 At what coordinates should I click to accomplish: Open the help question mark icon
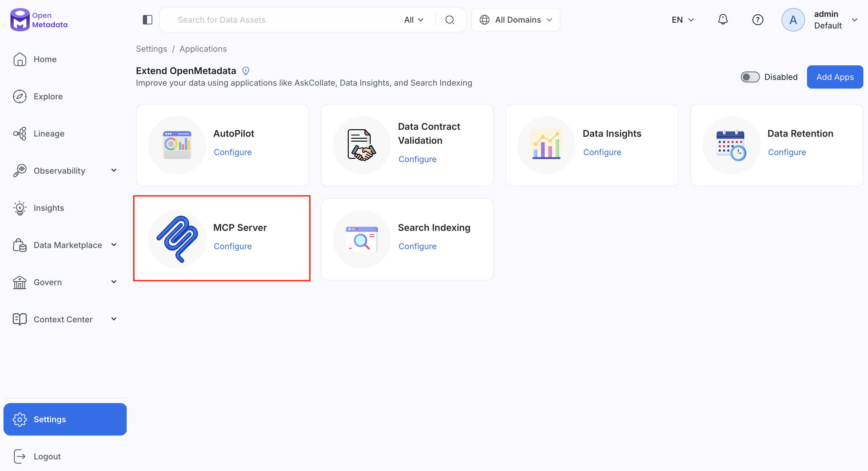758,20
